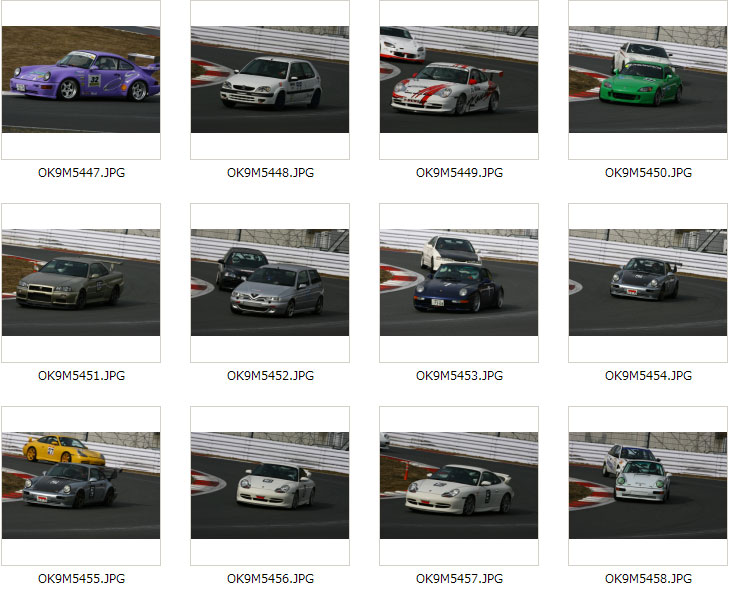The height and width of the screenshot is (610, 730).
Task: Select the dark blue Porsche thumbnail OK9M5453
Action: tap(459, 283)
